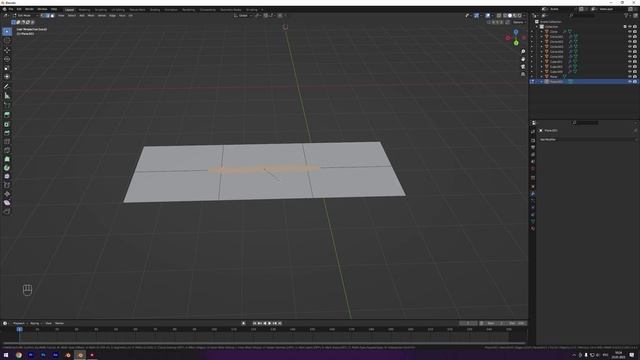Open the Material properties tab
Image resolution: width=640 pixels, height=360 pixels.
click(x=533, y=229)
